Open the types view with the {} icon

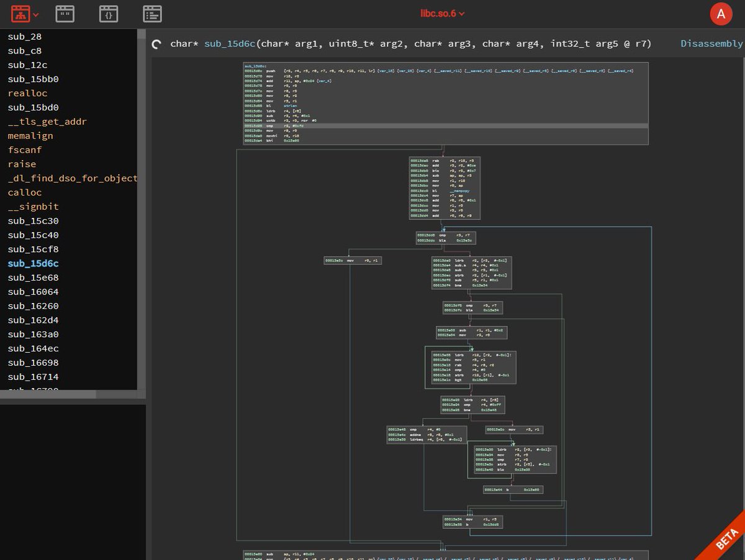point(108,13)
